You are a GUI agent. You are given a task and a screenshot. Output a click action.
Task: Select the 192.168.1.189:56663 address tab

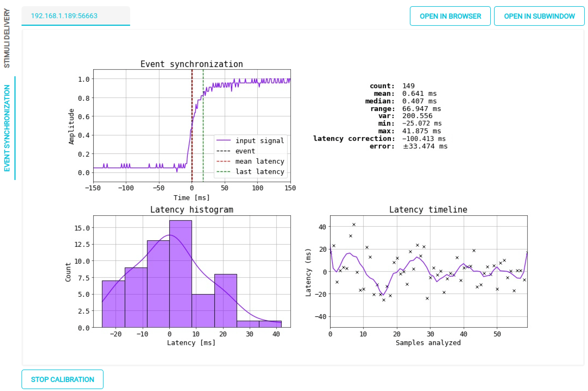click(x=64, y=16)
